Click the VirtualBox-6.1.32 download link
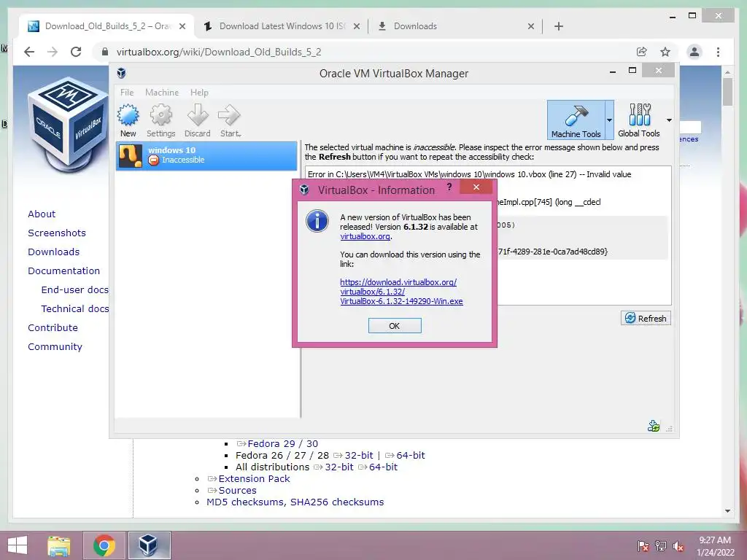The image size is (747, 560). tap(401, 292)
